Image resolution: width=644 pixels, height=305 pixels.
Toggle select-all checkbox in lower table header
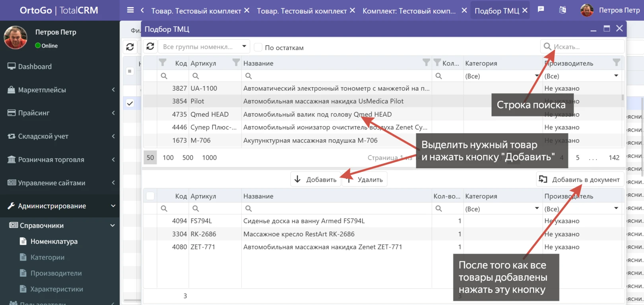click(150, 196)
